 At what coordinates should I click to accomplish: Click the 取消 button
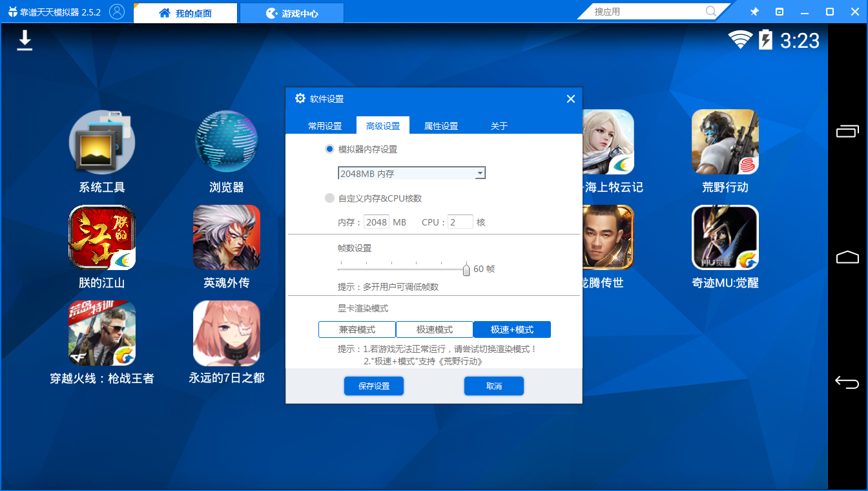click(494, 386)
